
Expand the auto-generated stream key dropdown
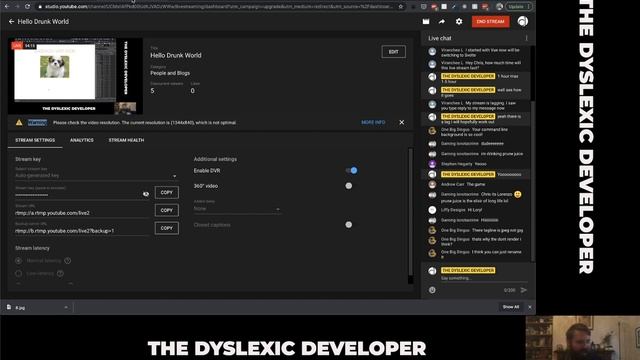(96, 176)
